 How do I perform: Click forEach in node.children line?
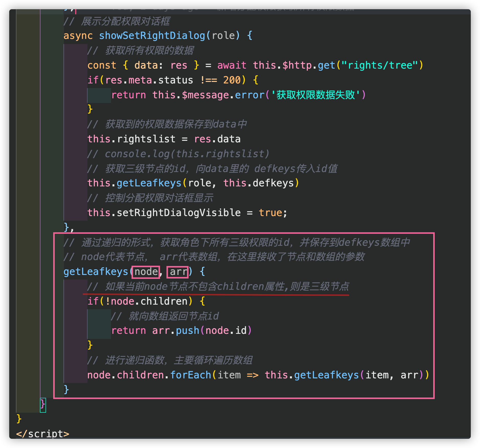pos(191,375)
